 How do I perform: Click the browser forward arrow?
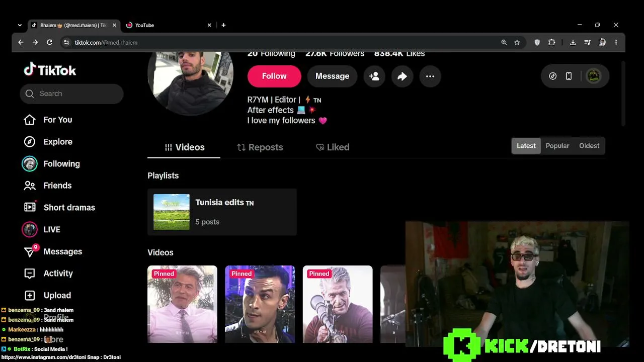click(35, 42)
